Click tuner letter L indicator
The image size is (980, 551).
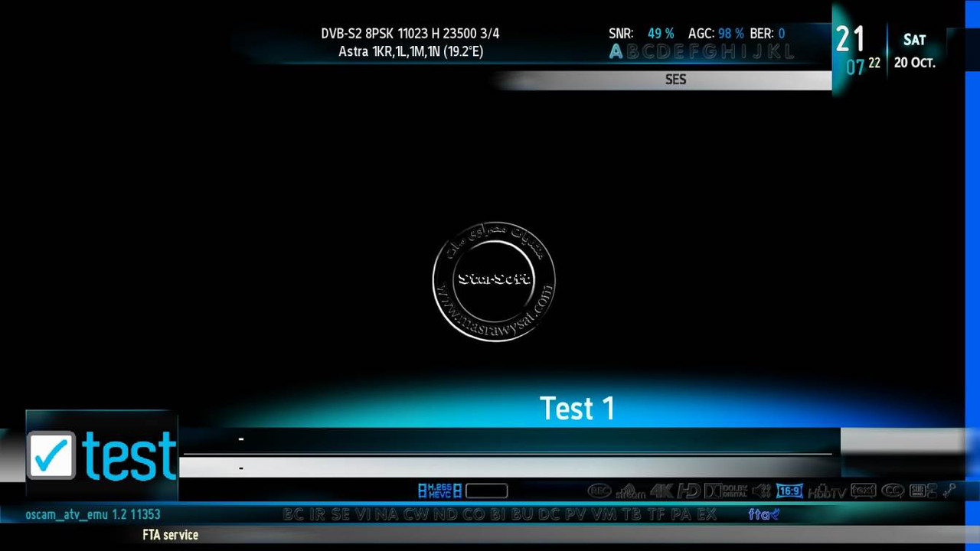(788, 52)
